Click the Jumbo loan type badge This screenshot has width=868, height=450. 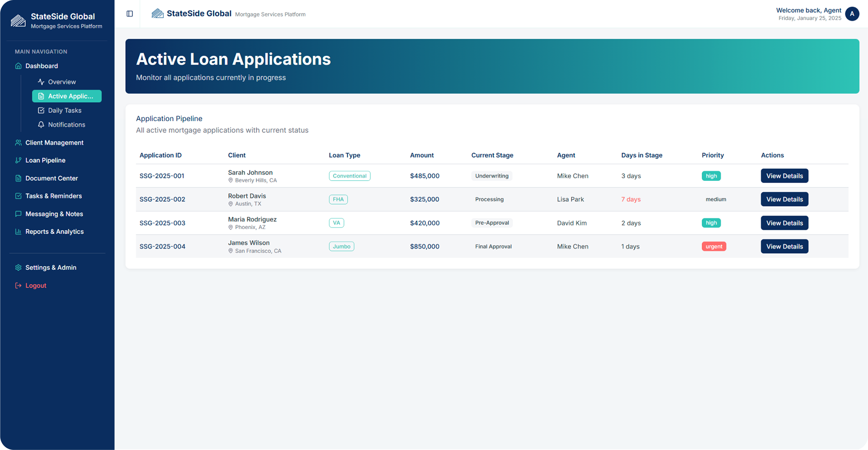click(341, 246)
